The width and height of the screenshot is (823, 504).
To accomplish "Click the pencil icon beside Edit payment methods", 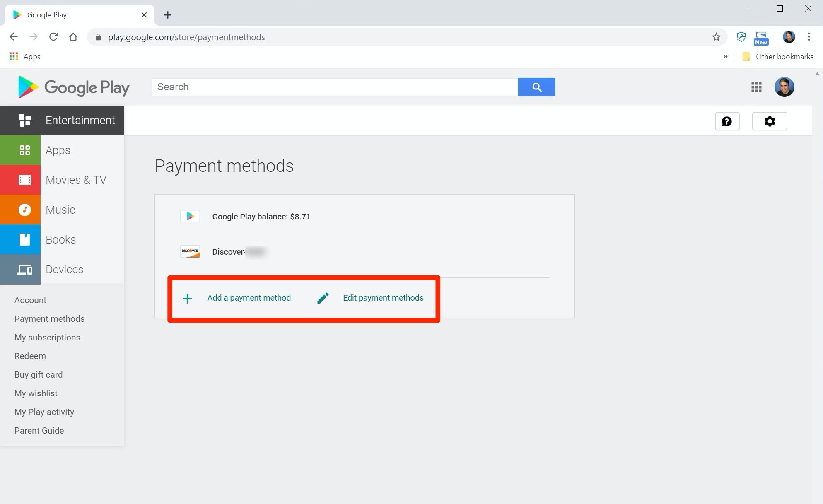I will 323,297.
